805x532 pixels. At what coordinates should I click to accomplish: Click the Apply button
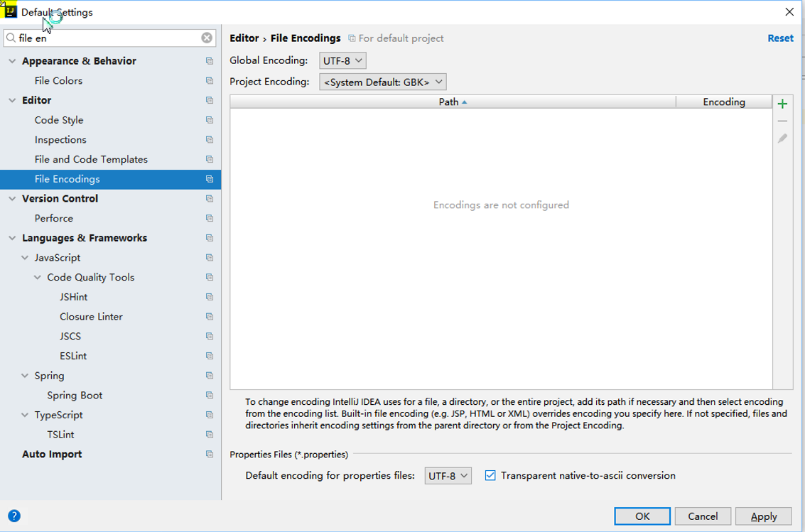click(x=763, y=516)
